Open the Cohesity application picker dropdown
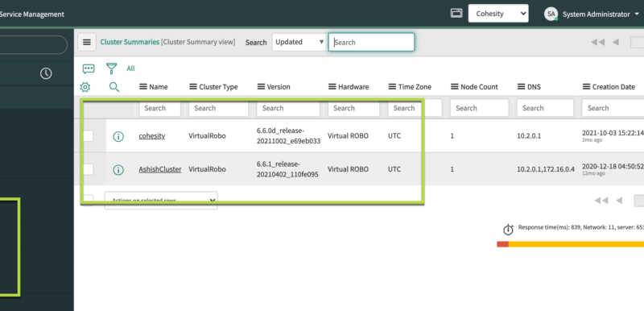This screenshot has height=311, width=644. click(498, 14)
